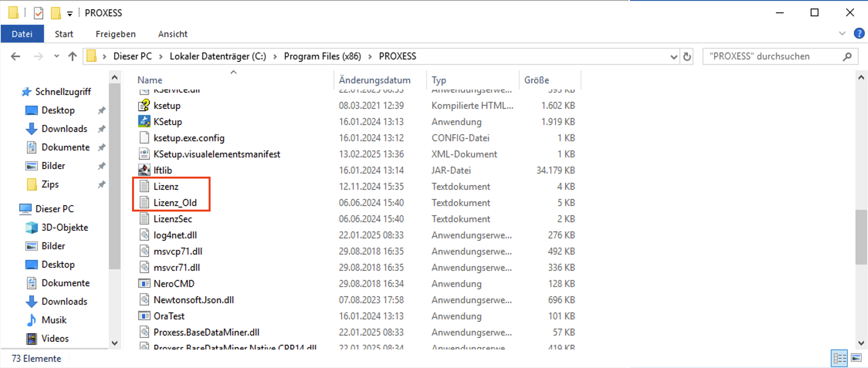Click the refresh button beside address bar
This screenshot has width=868, height=368.
click(x=687, y=57)
